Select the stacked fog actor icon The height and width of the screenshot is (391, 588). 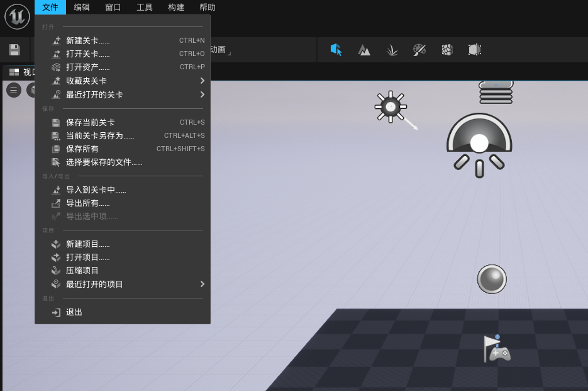pyautogui.click(x=496, y=93)
